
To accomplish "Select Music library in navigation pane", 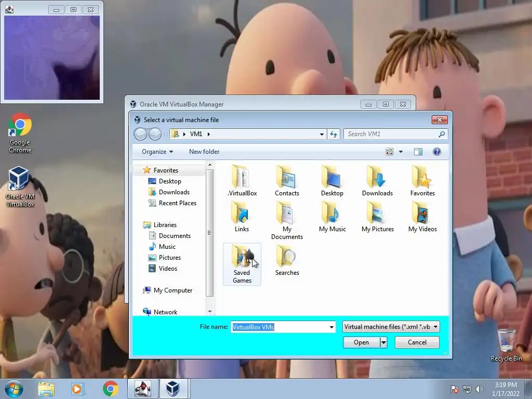I will click(x=167, y=247).
